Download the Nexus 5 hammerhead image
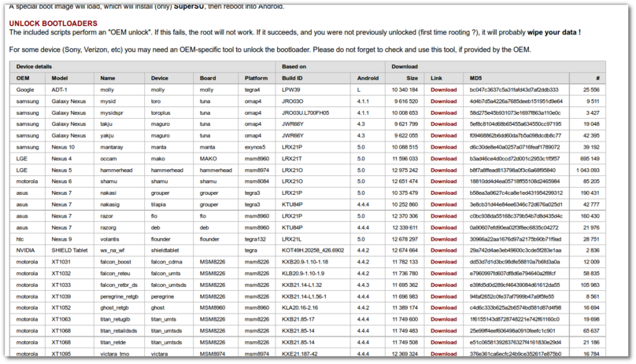Screen dimensions: 636x364 pos(443,170)
